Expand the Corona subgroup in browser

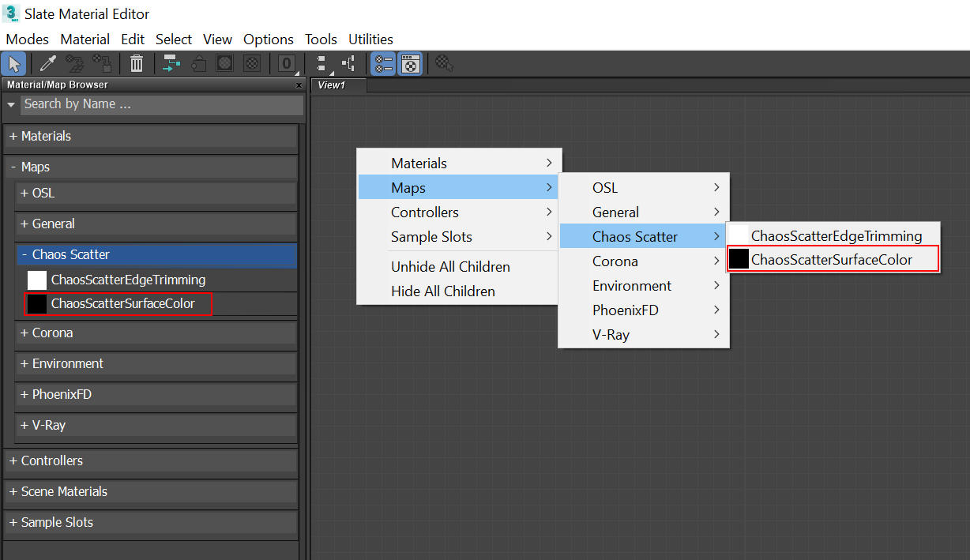point(156,333)
